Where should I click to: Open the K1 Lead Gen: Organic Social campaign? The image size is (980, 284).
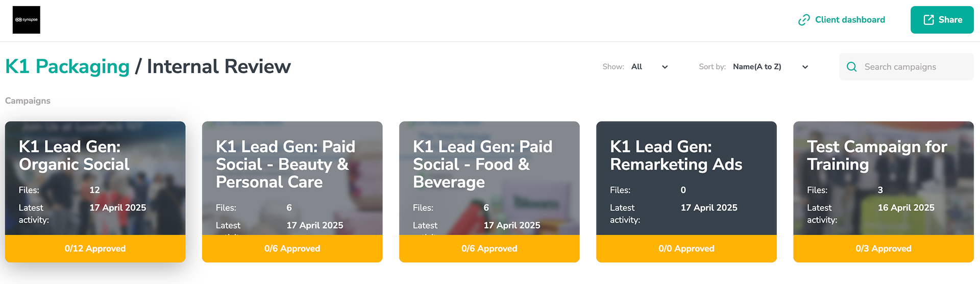point(95,178)
